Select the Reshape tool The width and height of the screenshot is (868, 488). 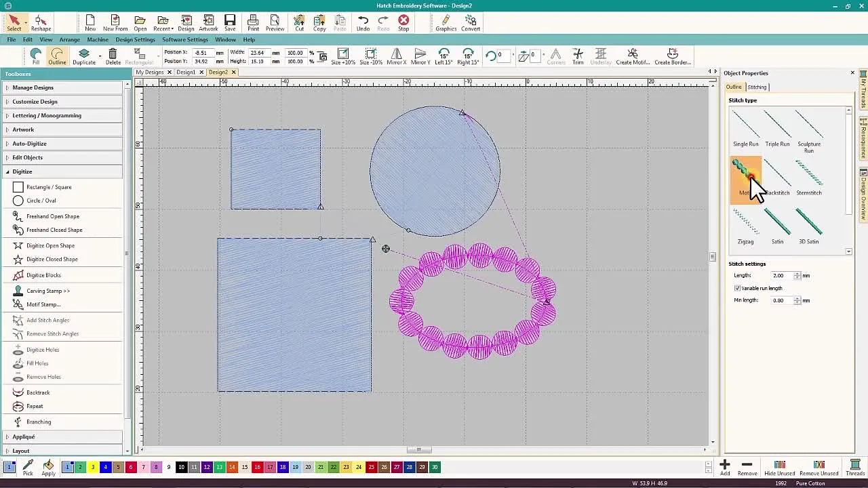[x=41, y=23]
